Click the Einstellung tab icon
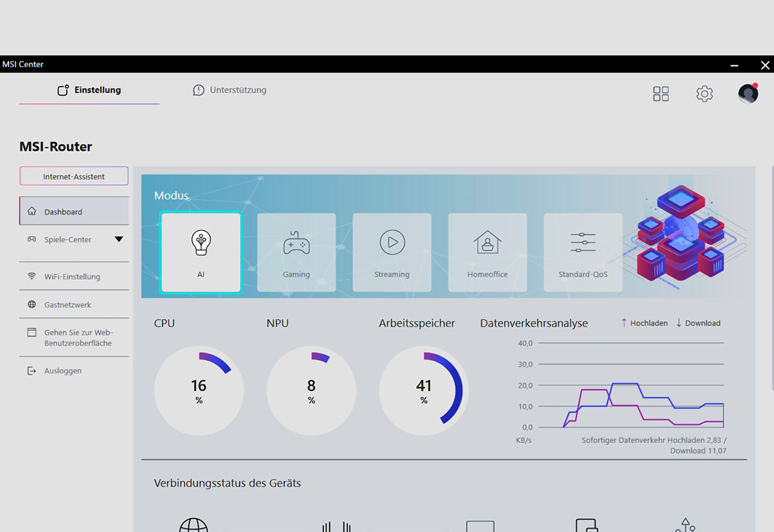 (63, 90)
